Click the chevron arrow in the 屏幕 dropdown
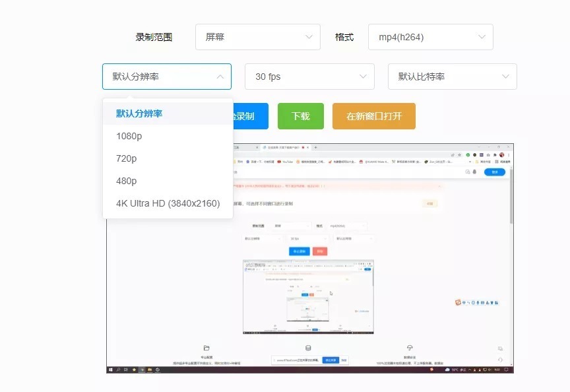Screen dimensions: 570x392 coord(309,38)
